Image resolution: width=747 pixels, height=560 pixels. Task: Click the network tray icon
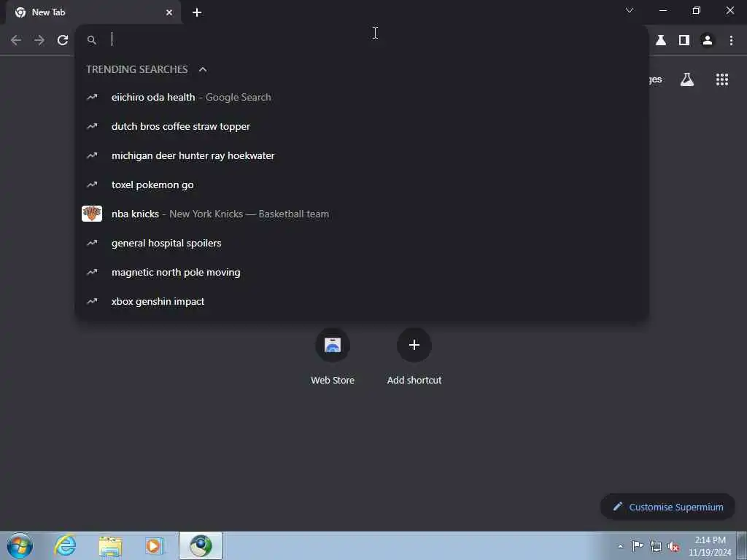click(656, 546)
